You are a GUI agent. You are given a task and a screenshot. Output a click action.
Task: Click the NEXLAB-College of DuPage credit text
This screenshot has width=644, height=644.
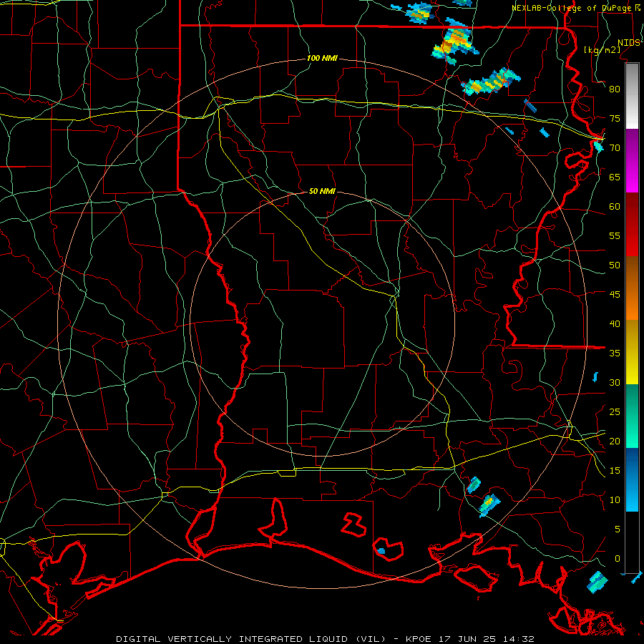[572, 8]
